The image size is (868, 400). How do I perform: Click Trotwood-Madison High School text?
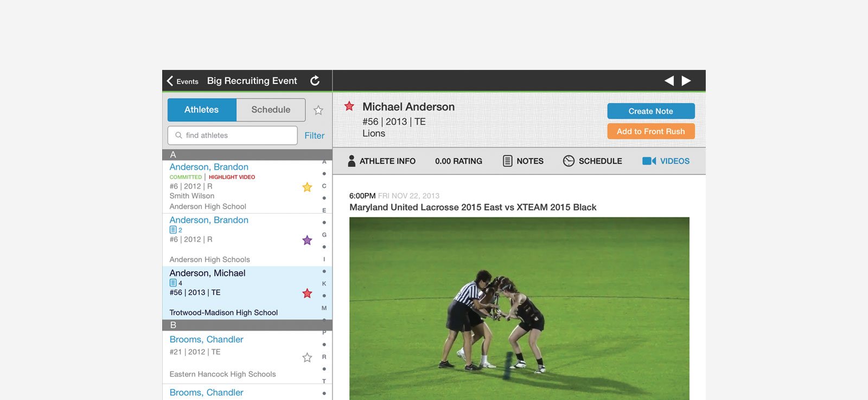click(x=224, y=313)
